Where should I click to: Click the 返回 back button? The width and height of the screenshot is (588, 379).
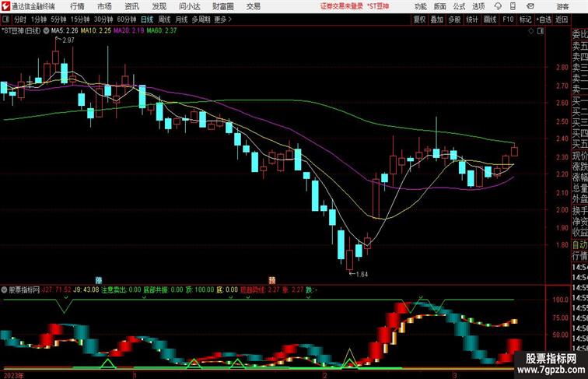coord(562,19)
